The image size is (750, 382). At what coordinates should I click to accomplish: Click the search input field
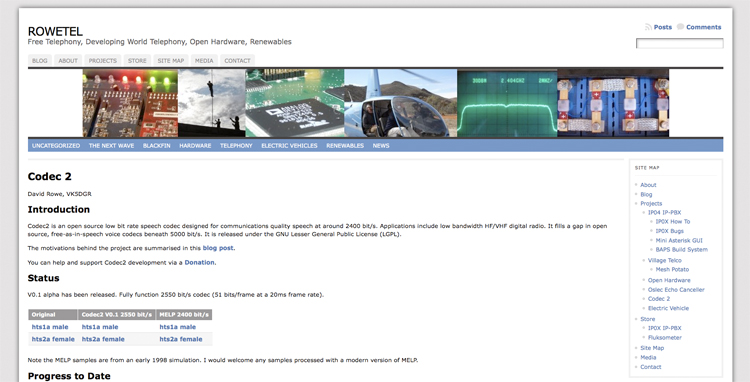coord(679,44)
